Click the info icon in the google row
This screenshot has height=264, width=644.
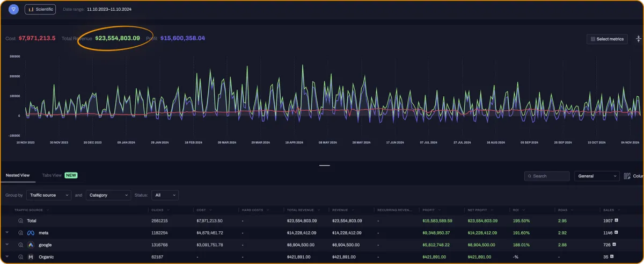click(21, 245)
